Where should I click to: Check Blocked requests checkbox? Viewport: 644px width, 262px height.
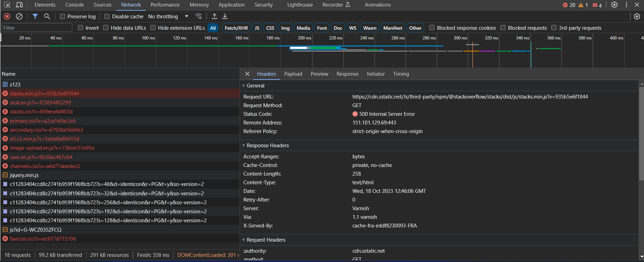503,28
